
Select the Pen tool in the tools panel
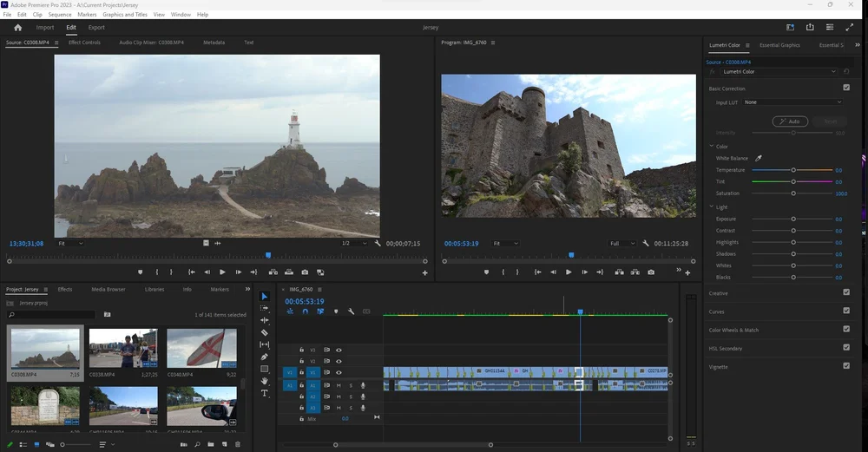coord(265,357)
